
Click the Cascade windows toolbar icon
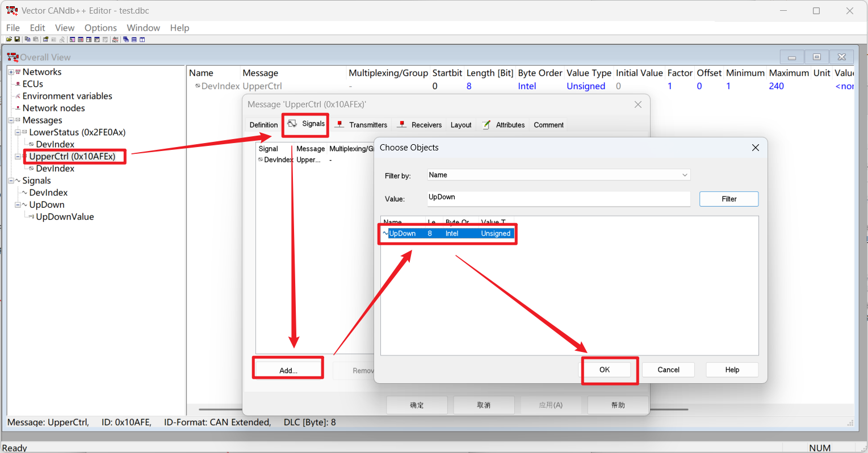click(126, 40)
